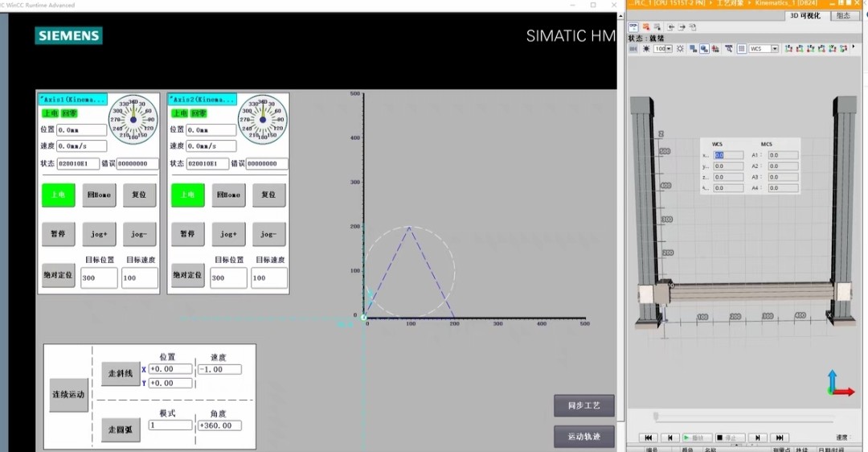Open the brightness 100 dropdown
Screen dimensions: 868x452
(669, 49)
